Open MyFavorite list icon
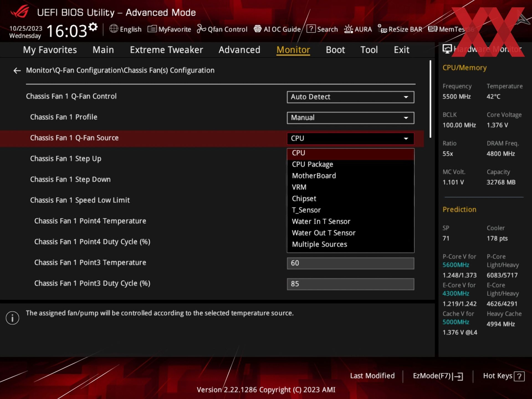 click(x=152, y=29)
